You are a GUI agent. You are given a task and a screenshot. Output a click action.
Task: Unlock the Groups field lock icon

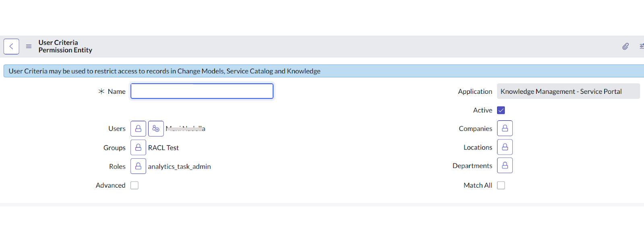pyautogui.click(x=138, y=147)
